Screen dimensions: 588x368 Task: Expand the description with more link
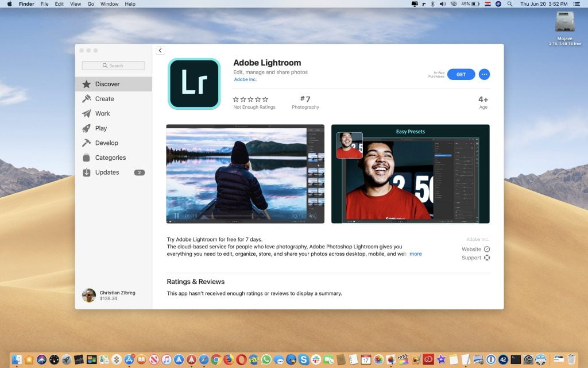point(415,254)
